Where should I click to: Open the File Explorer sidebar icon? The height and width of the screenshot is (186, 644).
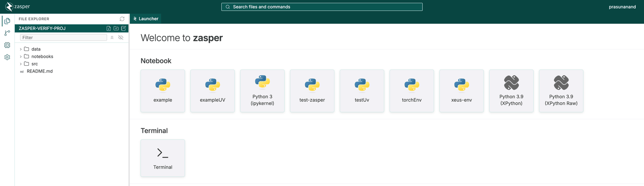(x=7, y=21)
